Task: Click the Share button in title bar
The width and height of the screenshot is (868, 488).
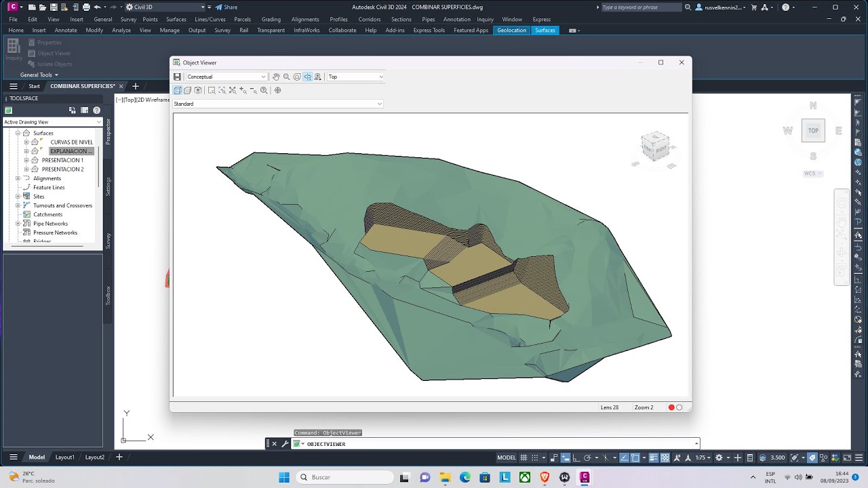Action: pos(226,7)
